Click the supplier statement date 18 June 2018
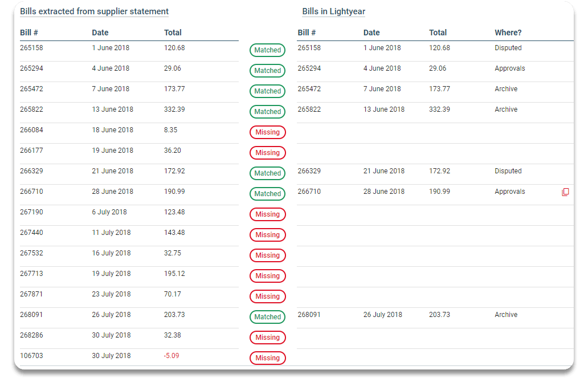588x382 pixels. pyautogui.click(x=112, y=130)
